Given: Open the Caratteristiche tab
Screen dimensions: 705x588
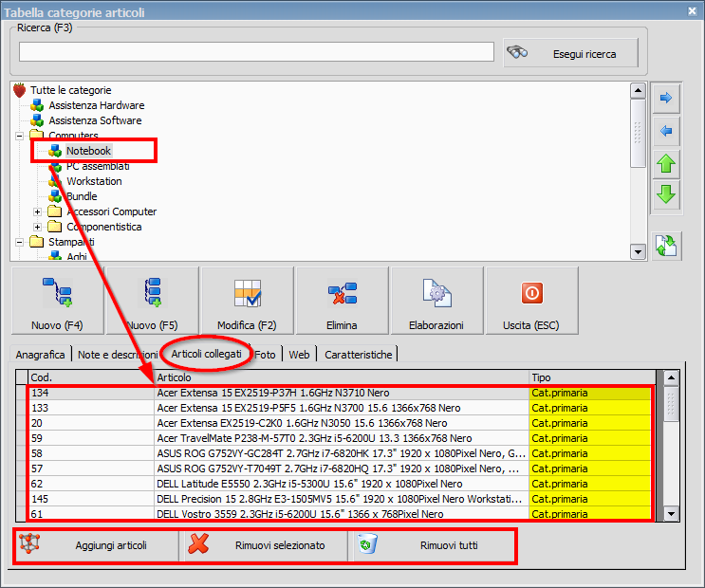Looking at the screenshot, I should point(359,355).
